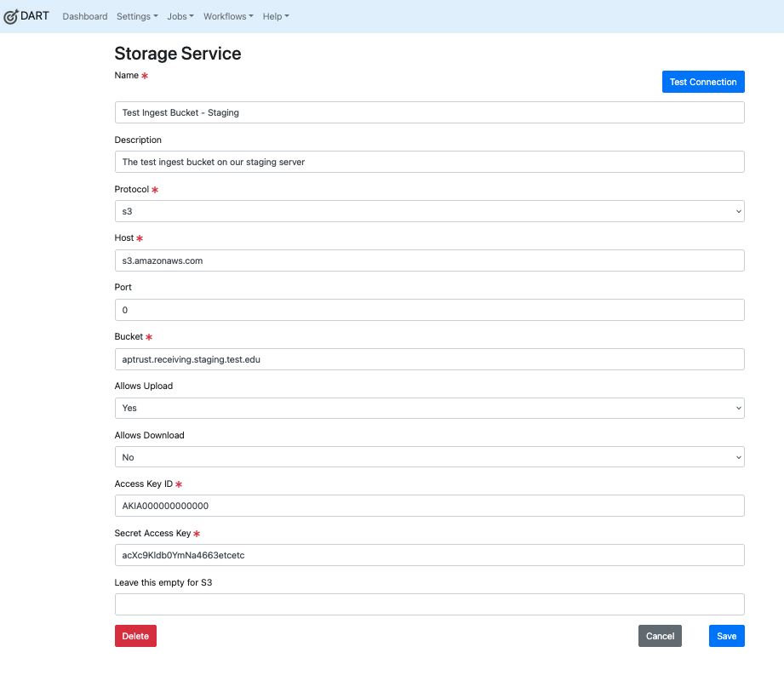Screen dimensions: 784x681
Task: Select the Port field value
Action: [x=429, y=310]
